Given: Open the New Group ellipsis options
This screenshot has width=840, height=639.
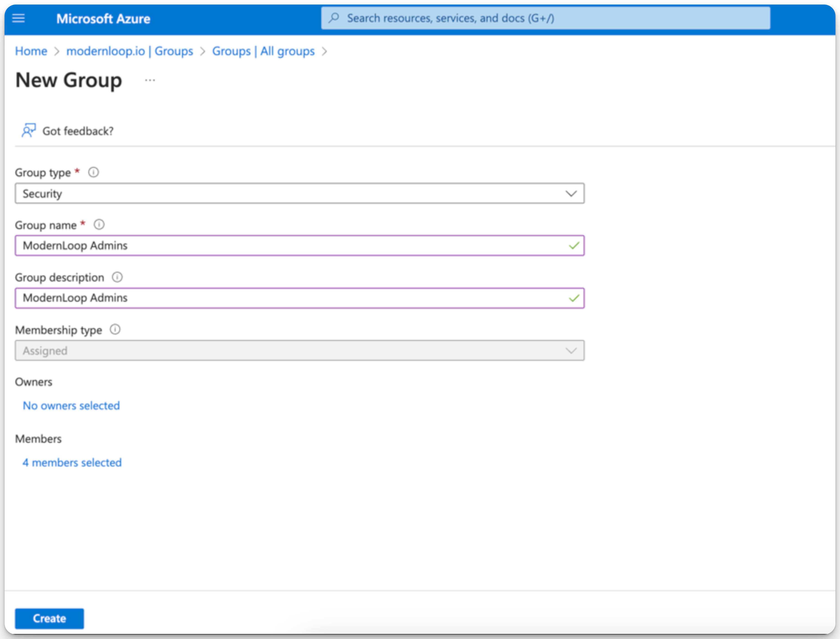Looking at the screenshot, I should click(150, 80).
